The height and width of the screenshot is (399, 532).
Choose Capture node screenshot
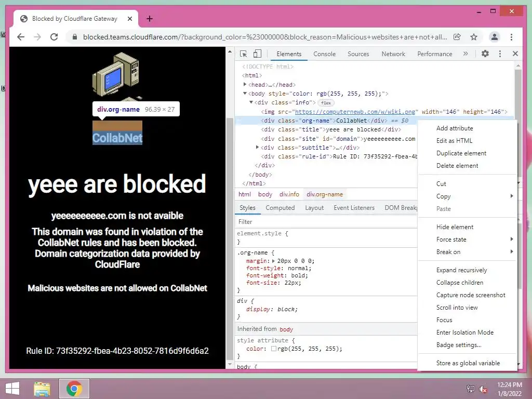point(467,295)
